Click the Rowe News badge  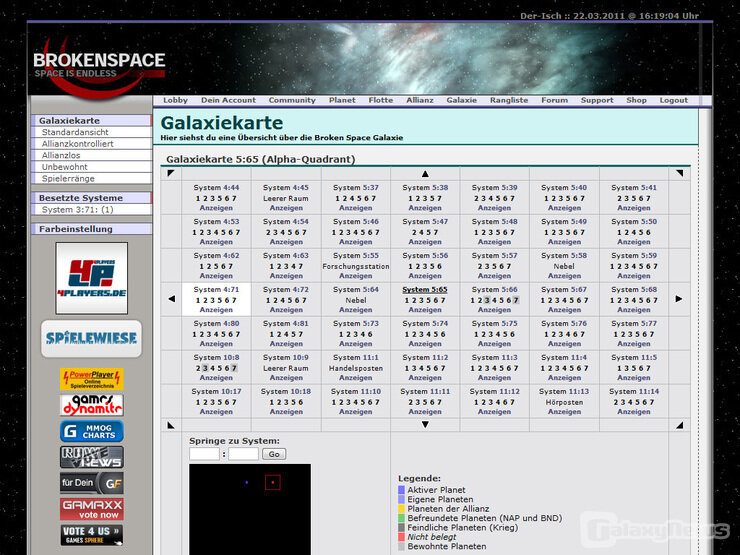coord(92,457)
